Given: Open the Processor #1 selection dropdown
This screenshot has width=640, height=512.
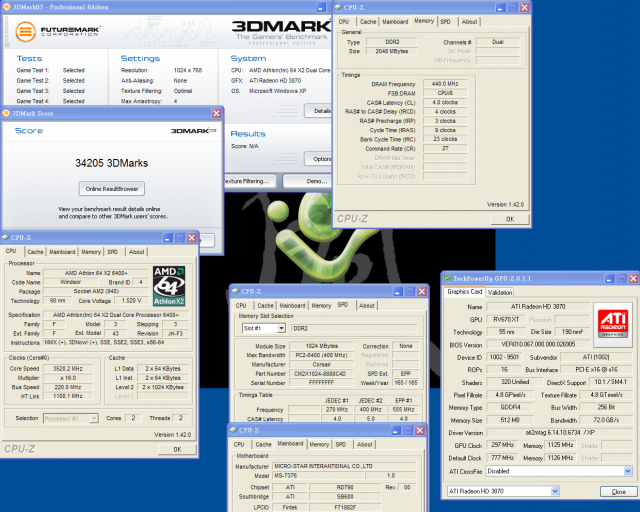Looking at the screenshot, I should click(x=94, y=418).
